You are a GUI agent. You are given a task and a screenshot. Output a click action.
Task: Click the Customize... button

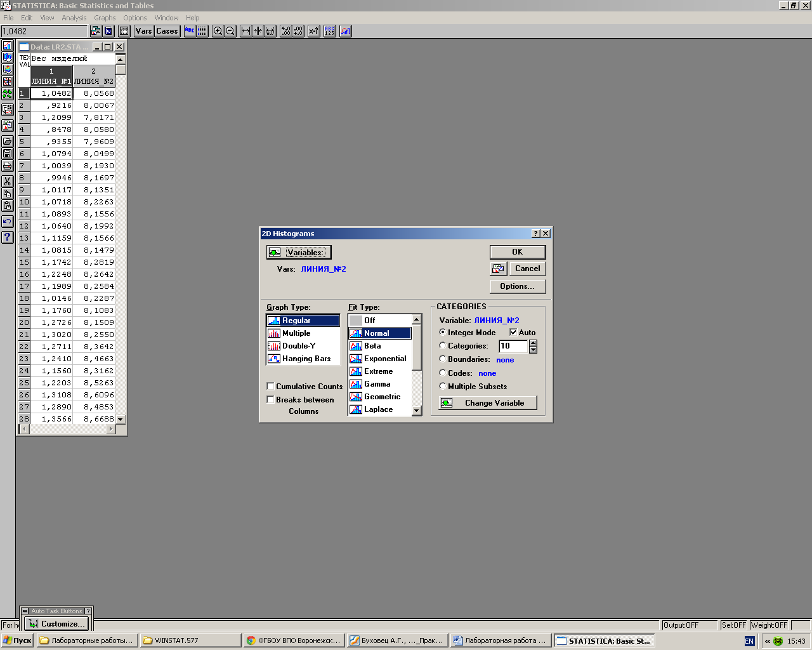[56, 624]
